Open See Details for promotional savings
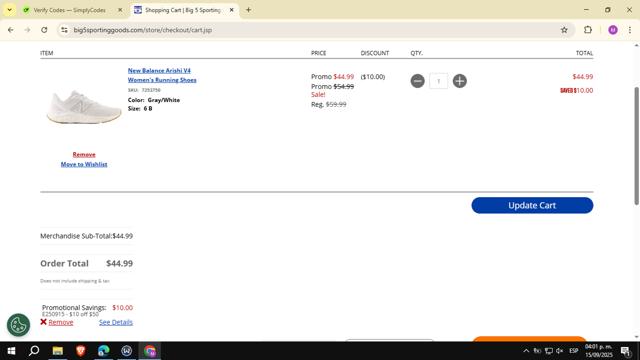 [116, 322]
